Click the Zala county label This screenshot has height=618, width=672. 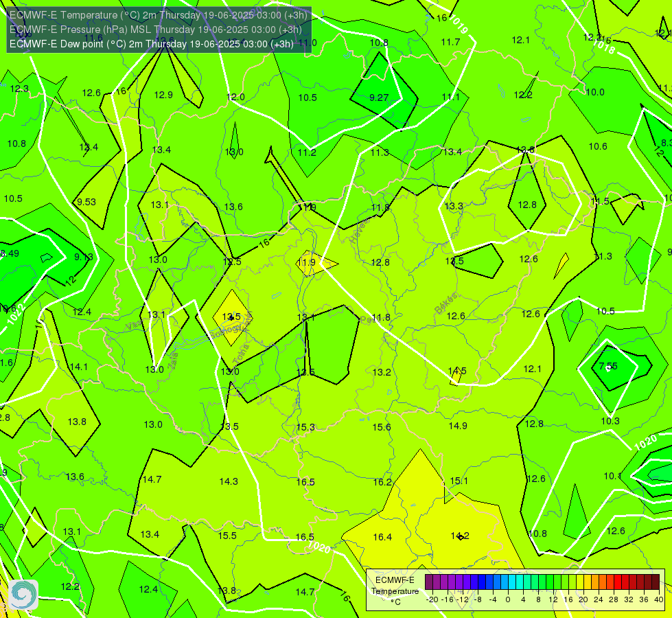[x=172, y=360]
